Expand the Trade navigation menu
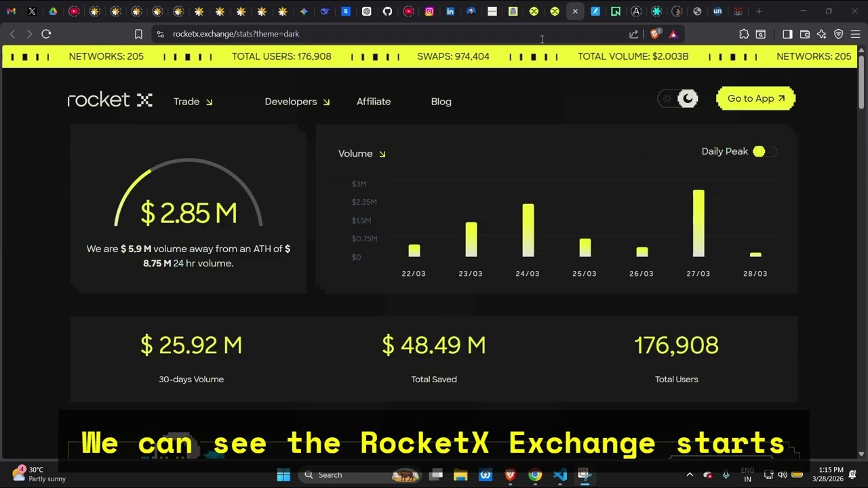This screenshot has width=868, height=488. (x=193, y=102)
